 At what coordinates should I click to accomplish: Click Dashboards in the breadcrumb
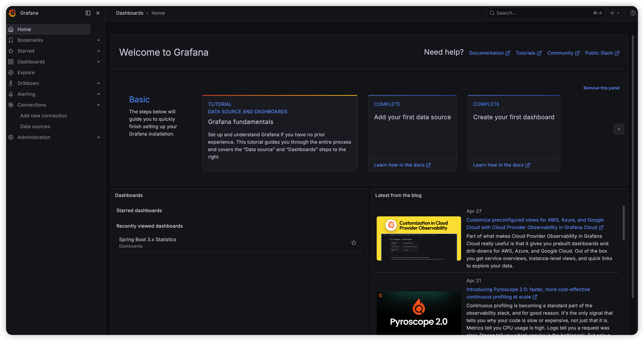[129, 13]
